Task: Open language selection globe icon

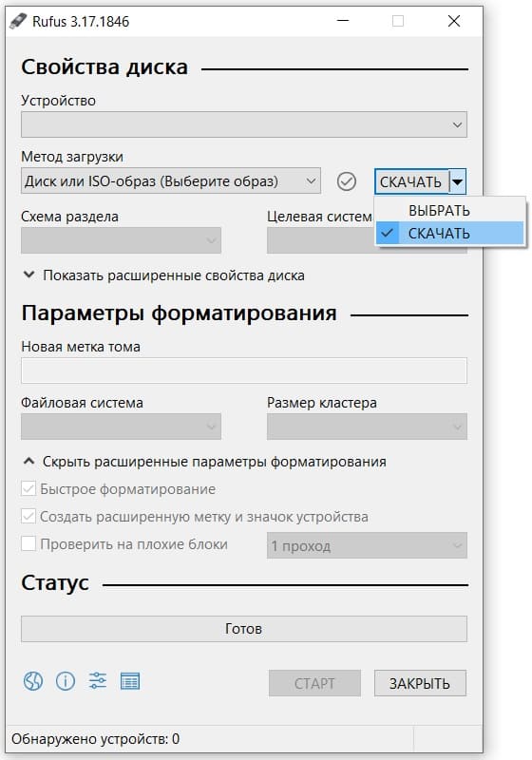Action: (x=33, y=681)
